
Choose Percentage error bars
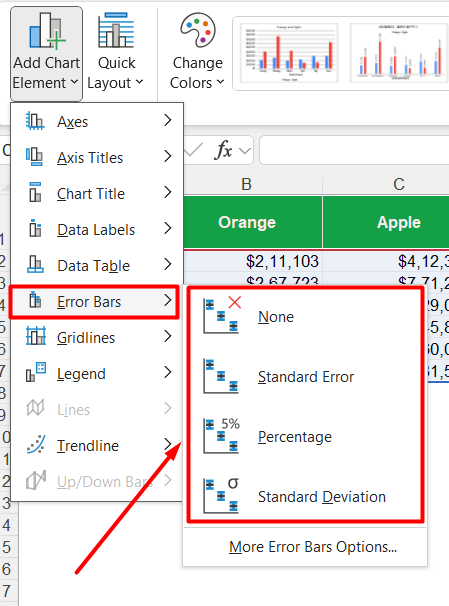coord(305,437)
